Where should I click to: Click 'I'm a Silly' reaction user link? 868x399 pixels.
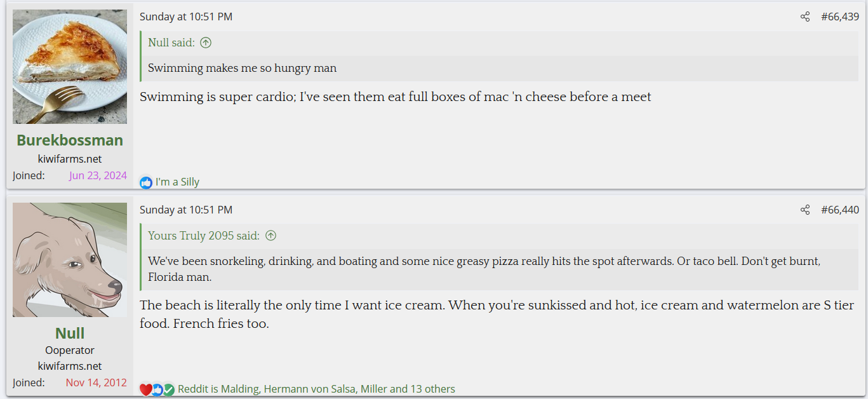coord(177,182)
